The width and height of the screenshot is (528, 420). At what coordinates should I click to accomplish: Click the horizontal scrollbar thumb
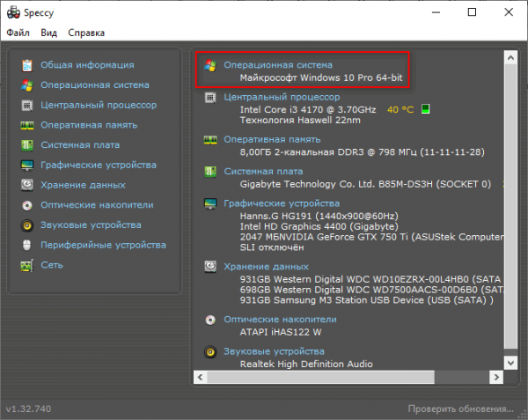coord(320,377)
